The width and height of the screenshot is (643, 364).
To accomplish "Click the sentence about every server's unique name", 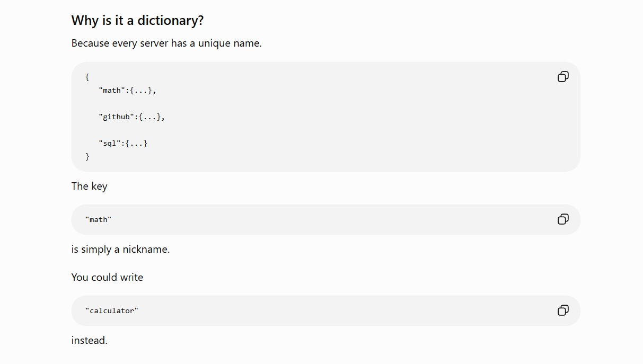I will (166, 43).
